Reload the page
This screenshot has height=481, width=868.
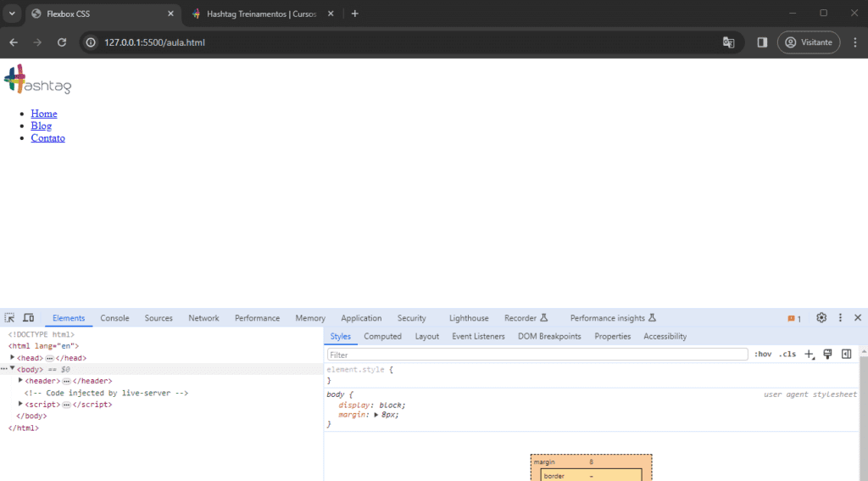61,42
